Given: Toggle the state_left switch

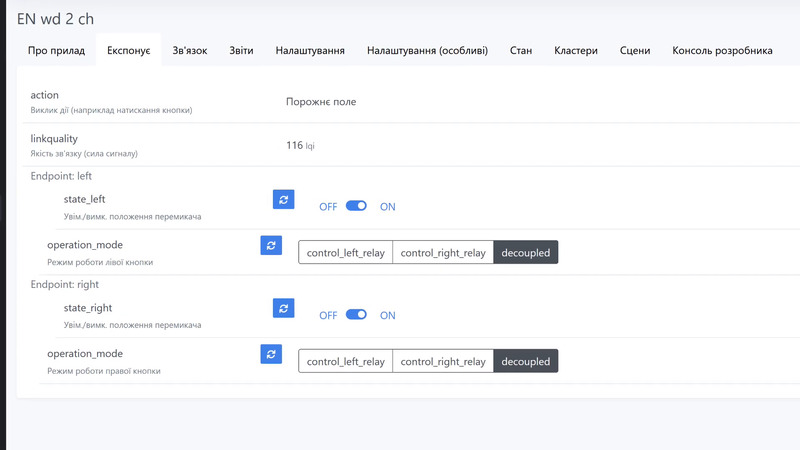Looking at the screenshot, I should point(357,207).
